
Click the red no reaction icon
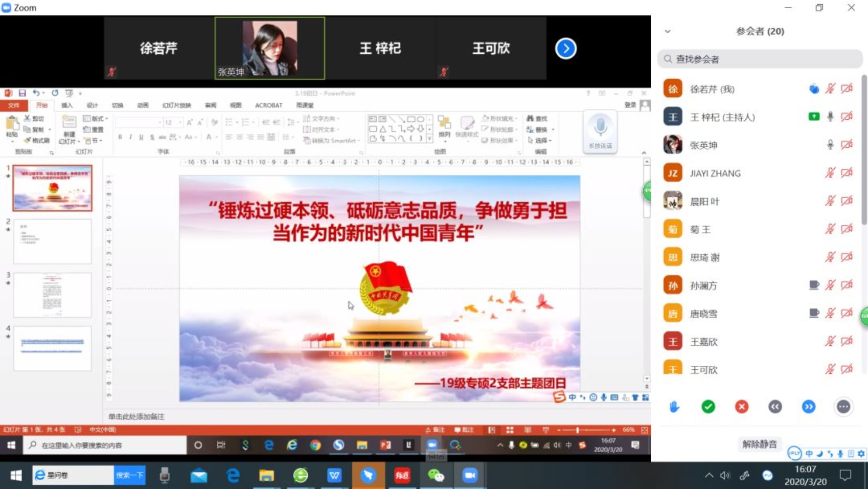742,407
